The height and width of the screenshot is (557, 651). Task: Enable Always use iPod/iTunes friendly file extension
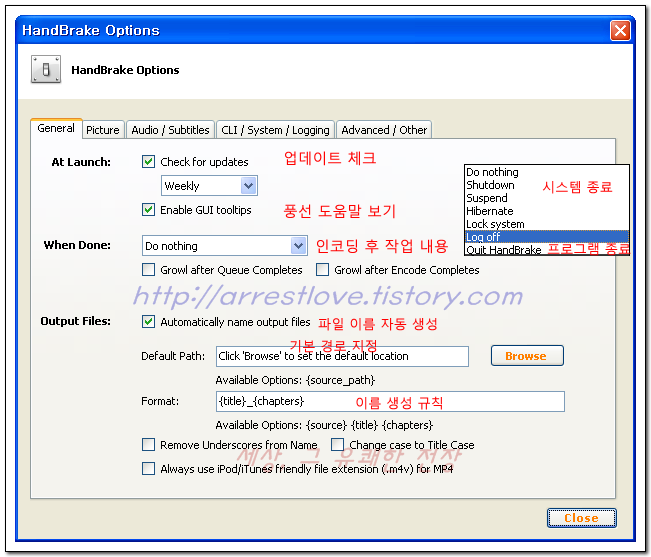[x=148, y=469]
